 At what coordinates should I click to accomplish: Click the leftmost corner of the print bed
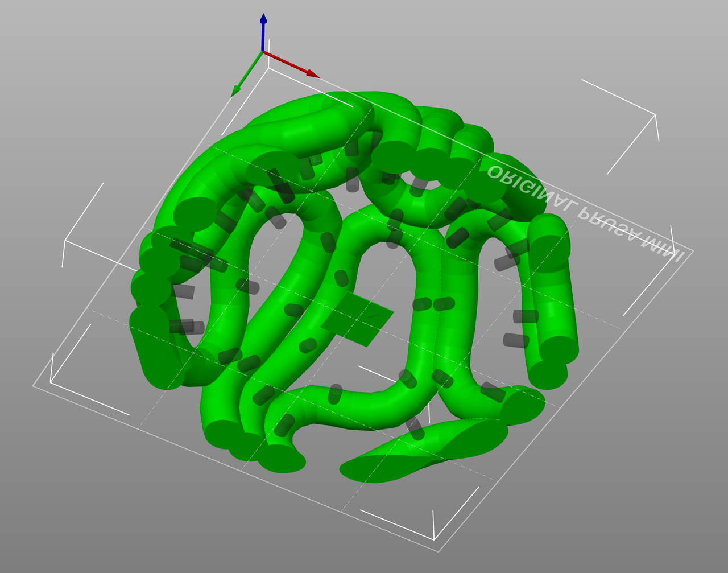(x=34, y=386)
